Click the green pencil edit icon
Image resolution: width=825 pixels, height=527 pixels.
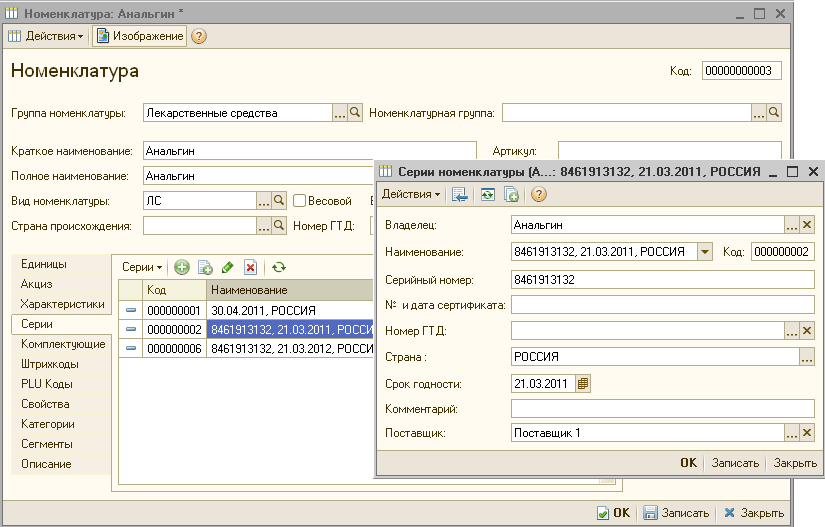(228, 267)
